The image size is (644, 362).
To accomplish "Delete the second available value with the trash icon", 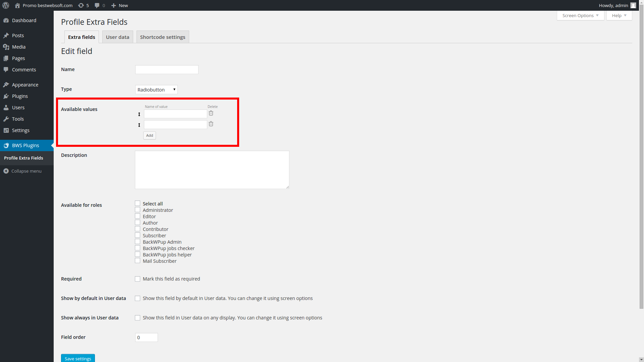I will [x=211, y=124].
